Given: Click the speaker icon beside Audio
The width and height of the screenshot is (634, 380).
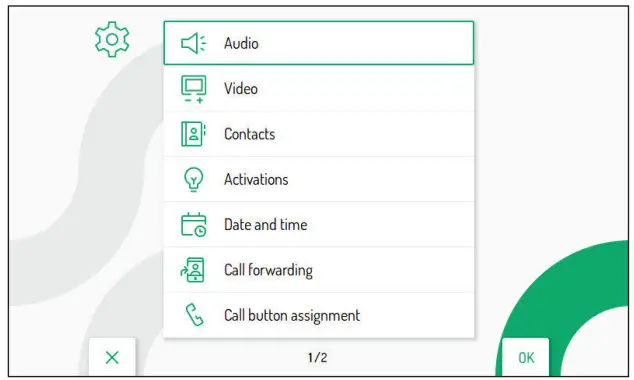Looking at the screenshot, I should pyautogui.click(x=194, y=43).
